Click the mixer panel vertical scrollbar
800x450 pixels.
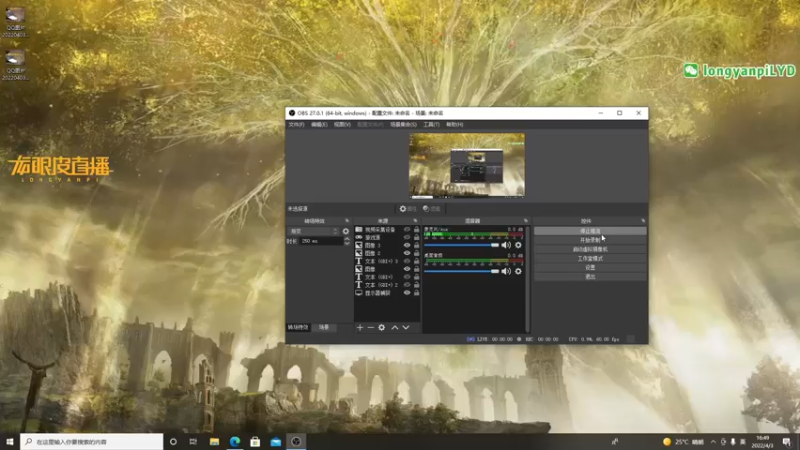pyautogui.click(x=528, y=279)
